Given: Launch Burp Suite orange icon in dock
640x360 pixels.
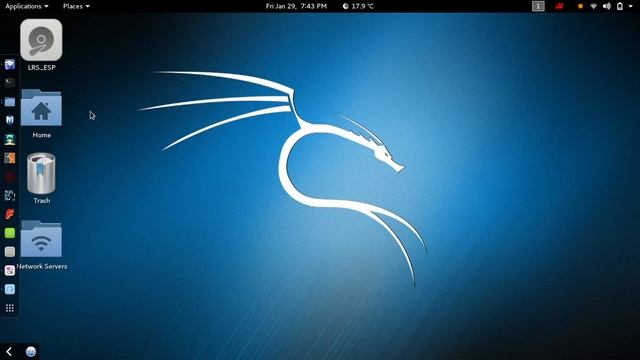Looking at the screenshot, I should tap(10, 158).
